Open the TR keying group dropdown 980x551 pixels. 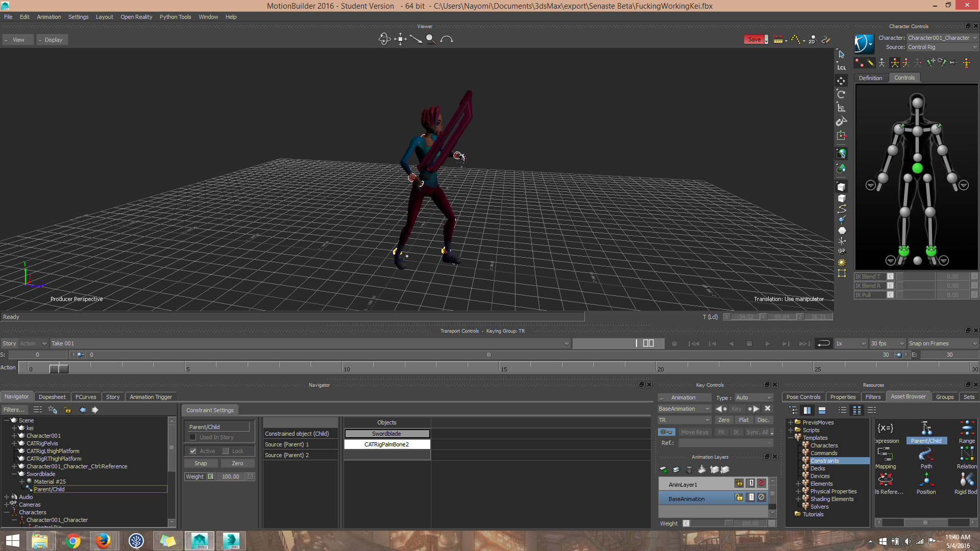(684, 420)
